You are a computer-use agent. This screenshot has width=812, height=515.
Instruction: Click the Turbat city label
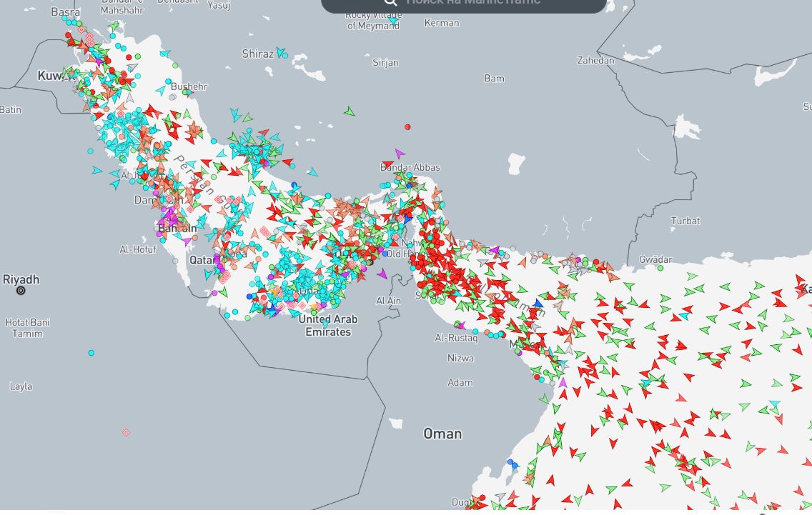pyautogui.click(x=685, y=221)
